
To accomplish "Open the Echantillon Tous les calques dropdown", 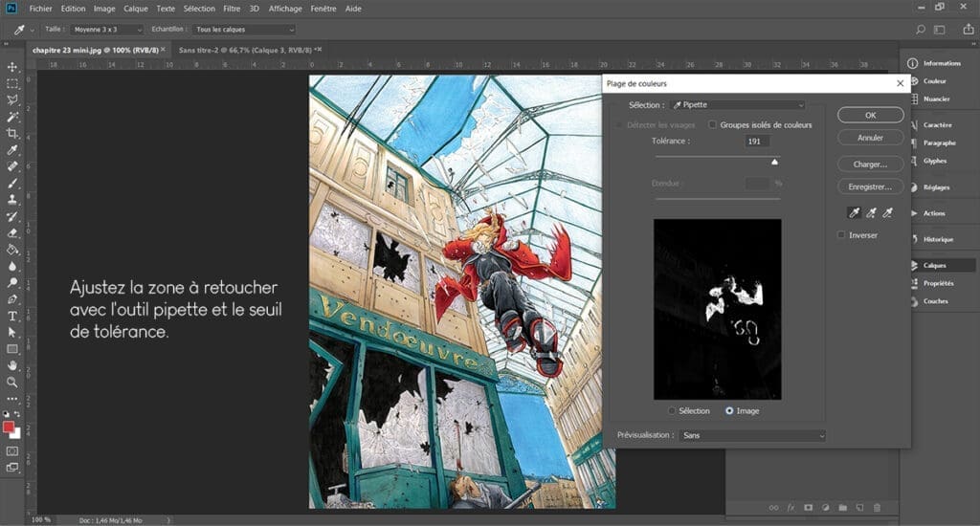I will click(x=243, y=30).
